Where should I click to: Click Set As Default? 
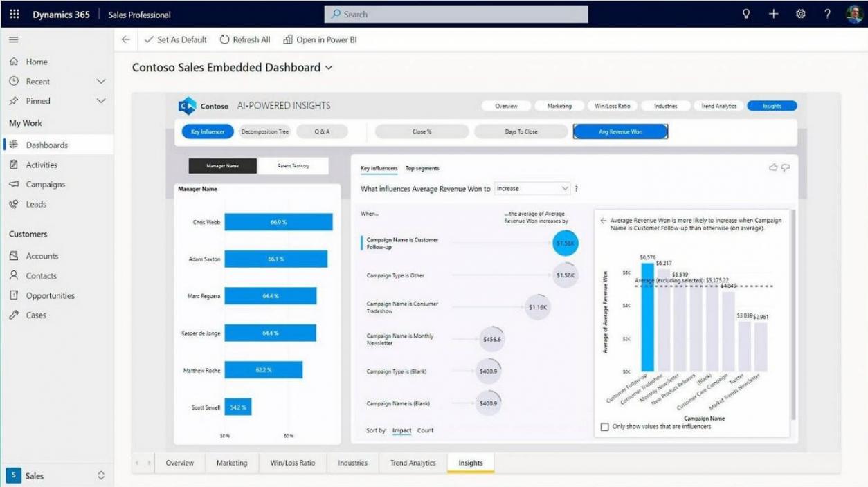coord(176,40)
